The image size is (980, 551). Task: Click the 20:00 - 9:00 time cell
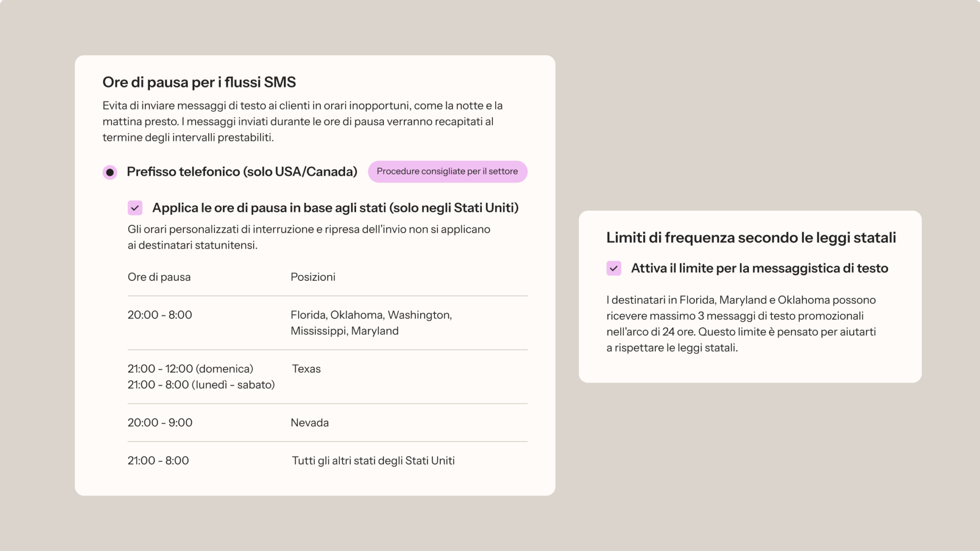pos(160,422)
